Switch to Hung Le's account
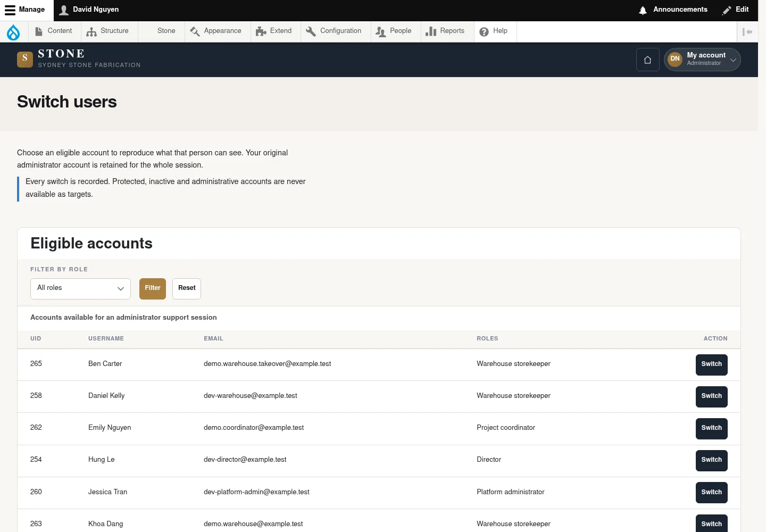 [x=712, y=460]
